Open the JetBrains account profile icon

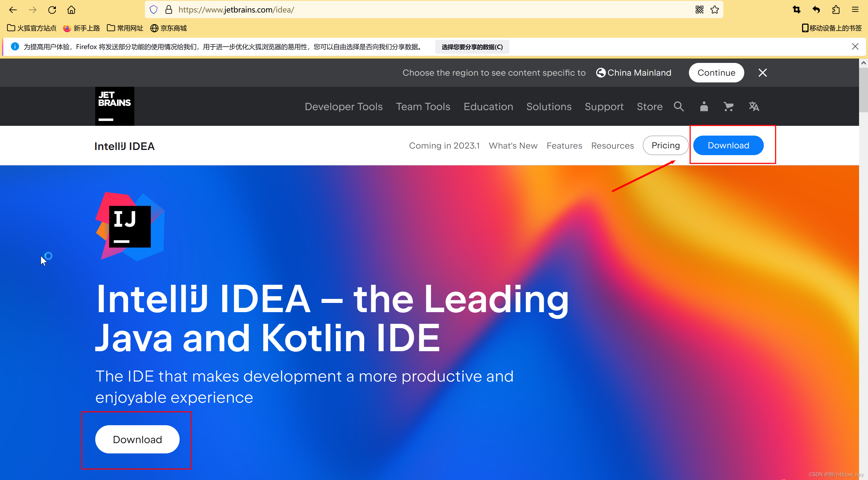[704, 107]
